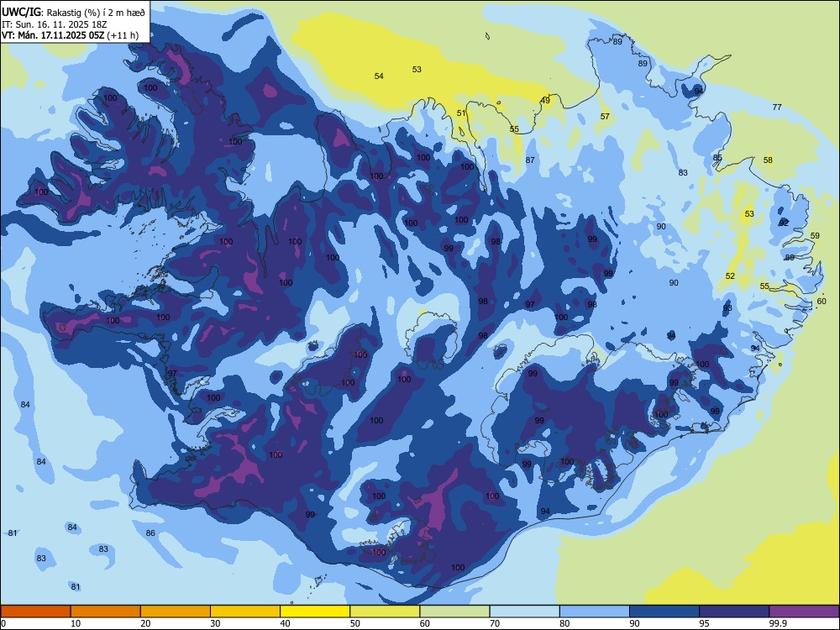This screenshot has height=630, width=840.
Task: Click the light orange 20–30 legend swatch
Action: (176, 612)
